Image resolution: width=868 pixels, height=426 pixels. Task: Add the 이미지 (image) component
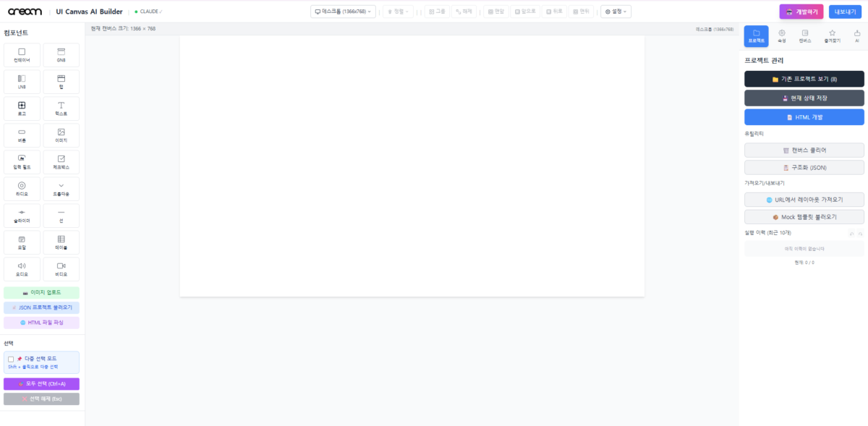(x=61, y=135)
